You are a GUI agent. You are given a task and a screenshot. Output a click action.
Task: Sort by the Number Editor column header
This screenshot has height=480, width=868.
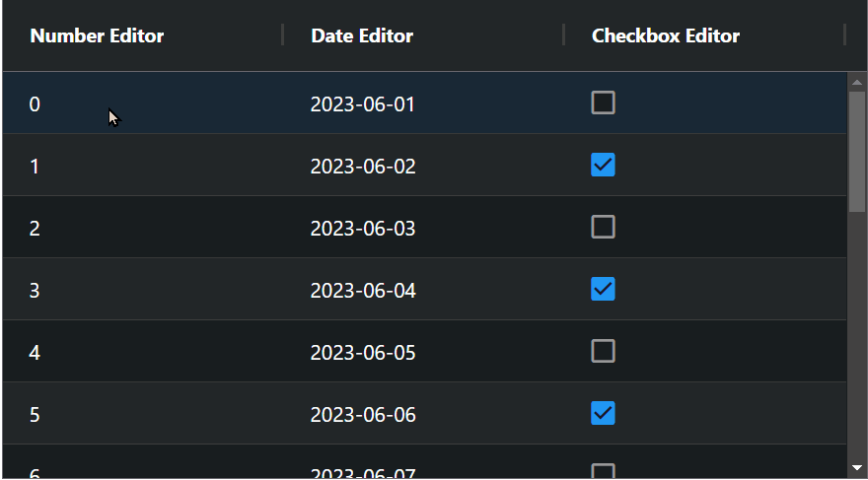tap(97, 36)
